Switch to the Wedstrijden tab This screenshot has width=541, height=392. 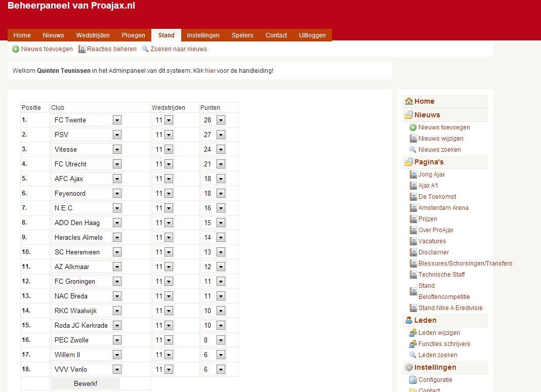93,35
